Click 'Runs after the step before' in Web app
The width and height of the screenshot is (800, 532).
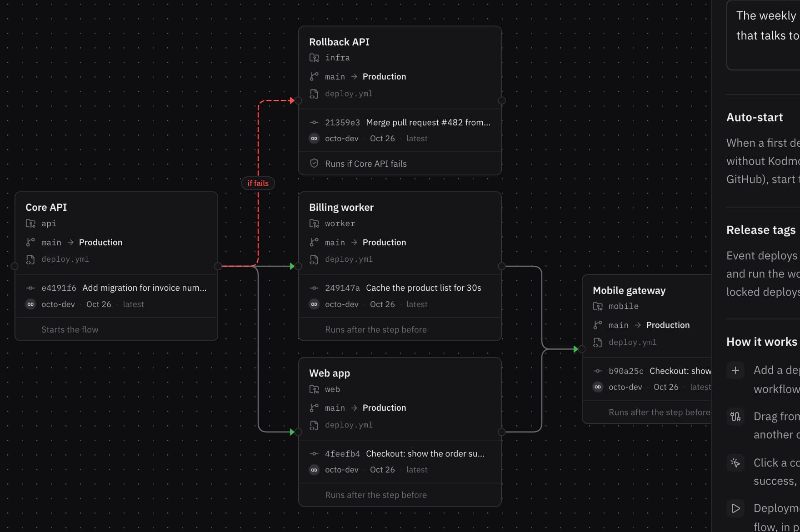[x=376, y=495]
